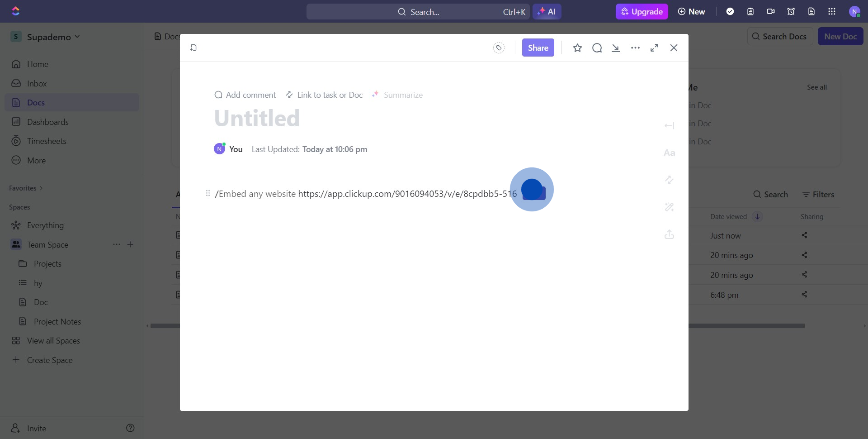Open the apps grid icon in top bar
The width and height of the screenshot is (868, 439).
tap(831, 12)
